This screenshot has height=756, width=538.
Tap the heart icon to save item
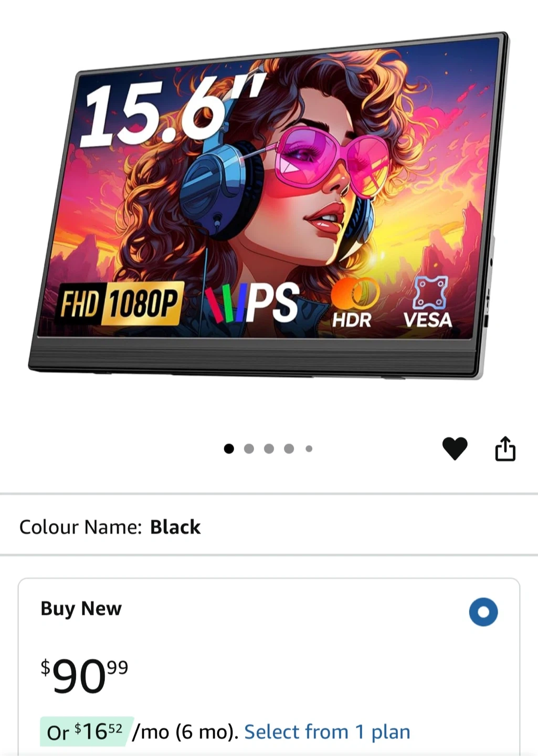[x=455, y=449]
